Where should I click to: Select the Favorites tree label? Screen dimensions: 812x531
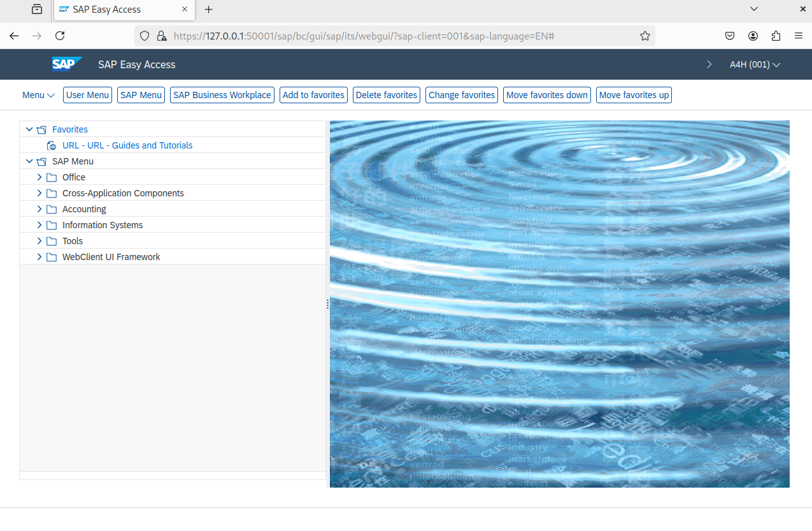point(70,129)
